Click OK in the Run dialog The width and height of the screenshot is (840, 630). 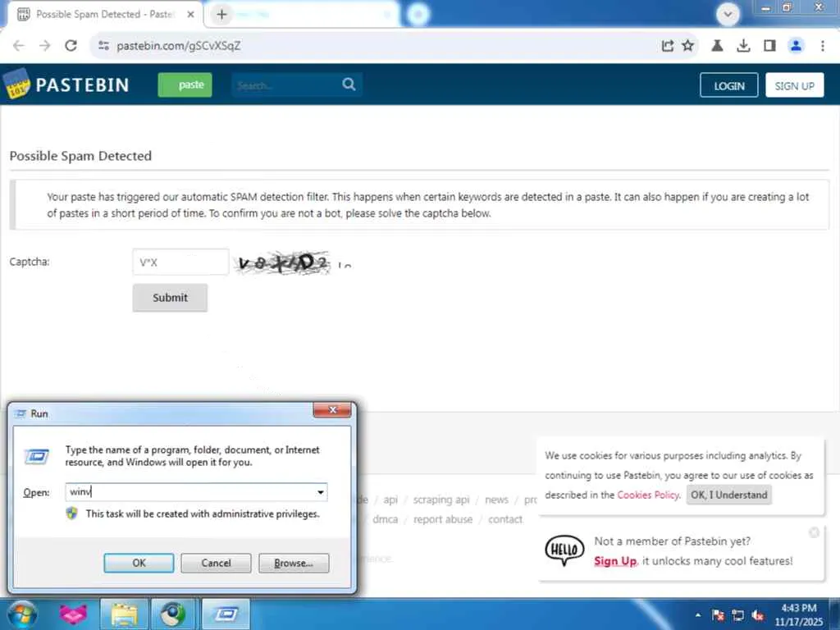(x=139, y=563)
